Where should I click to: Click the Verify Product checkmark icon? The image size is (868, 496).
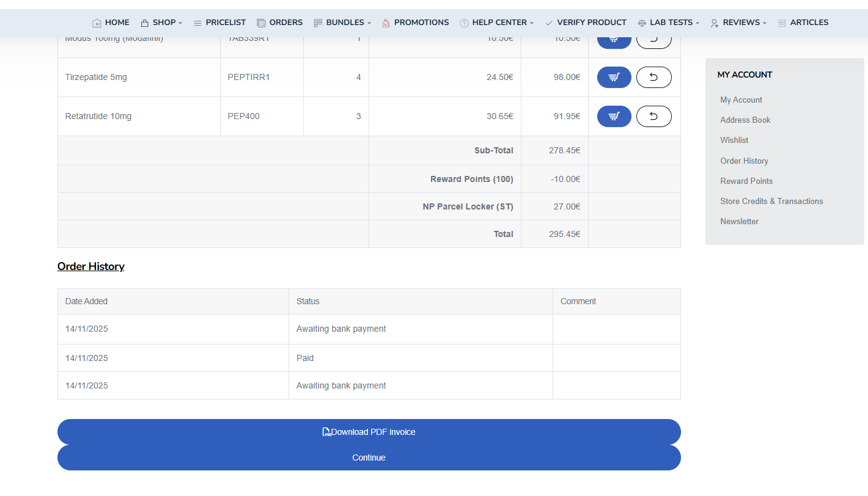pos(549,23)
